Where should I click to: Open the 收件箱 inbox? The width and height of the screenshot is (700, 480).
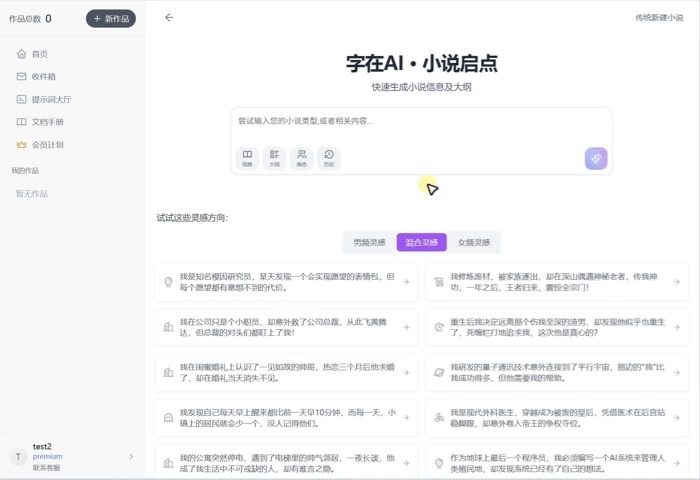pyautogui.click(x=36, y=76)
